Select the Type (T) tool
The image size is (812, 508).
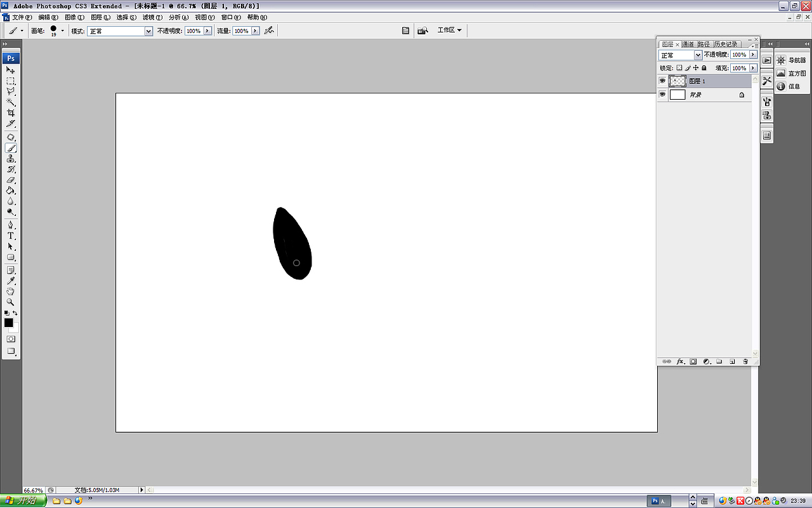coord(11,236)
